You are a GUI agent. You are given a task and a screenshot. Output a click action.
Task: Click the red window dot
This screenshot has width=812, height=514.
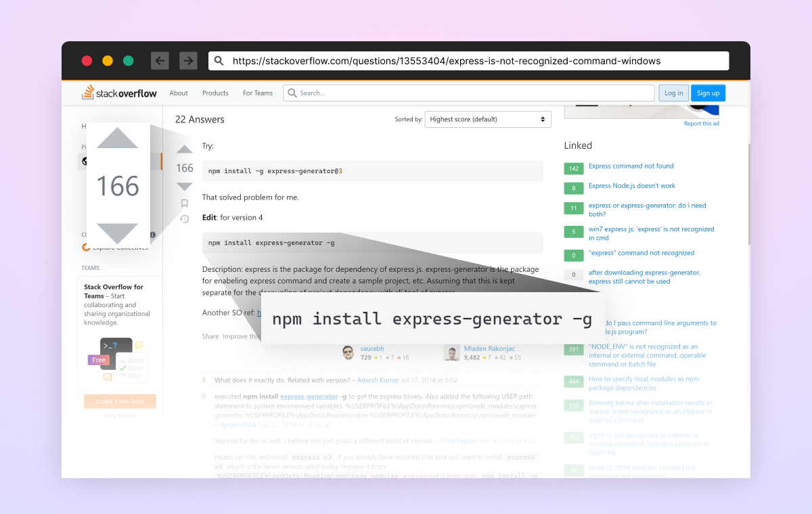[x=87, y=60]
